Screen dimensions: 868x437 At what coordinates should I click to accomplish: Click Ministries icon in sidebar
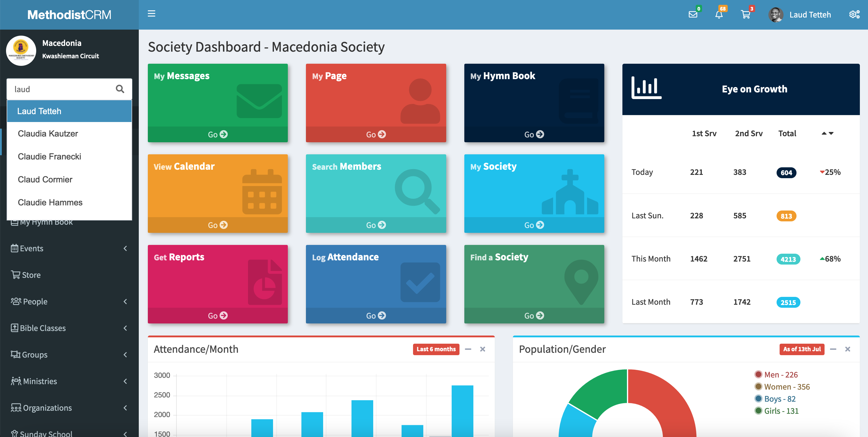pyautogui.click(x=16, y=381)
